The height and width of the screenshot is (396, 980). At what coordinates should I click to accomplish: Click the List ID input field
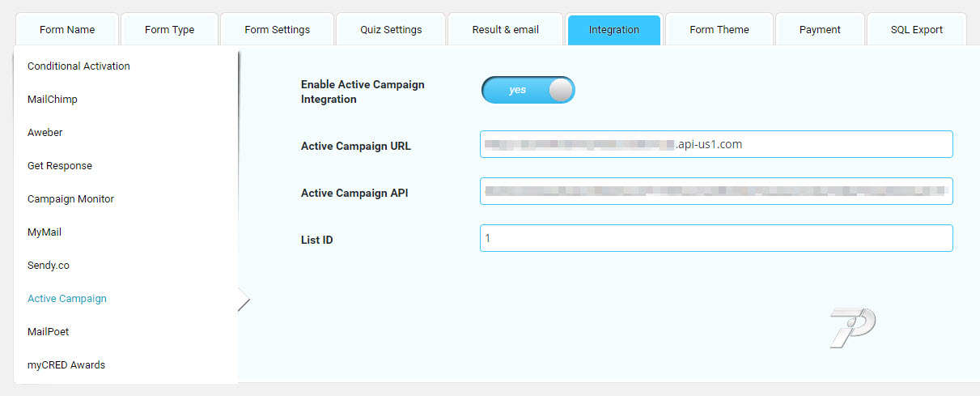click(715, 239)
